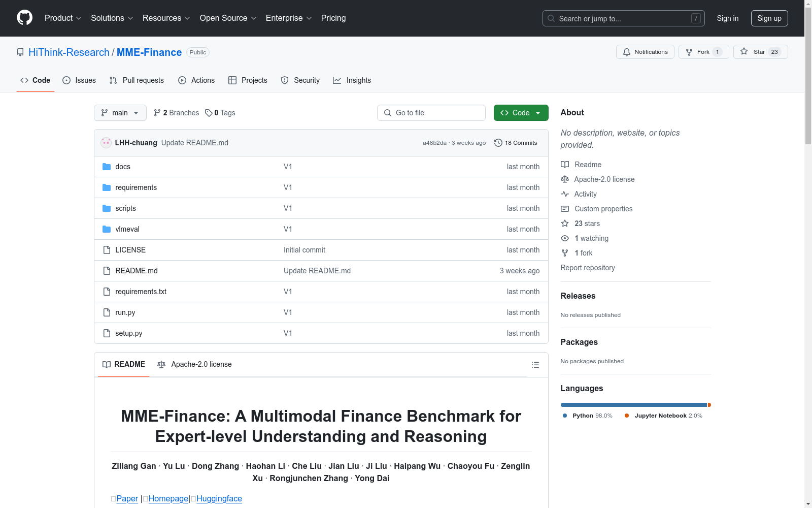
Task: Open the Releases section heading link
Action: pos(578,296)
